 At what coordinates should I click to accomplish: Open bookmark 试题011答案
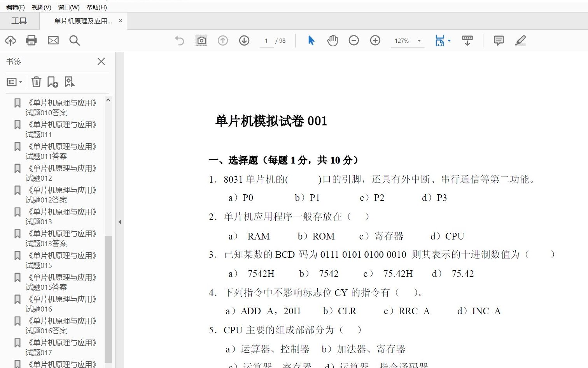click(60, 151)
